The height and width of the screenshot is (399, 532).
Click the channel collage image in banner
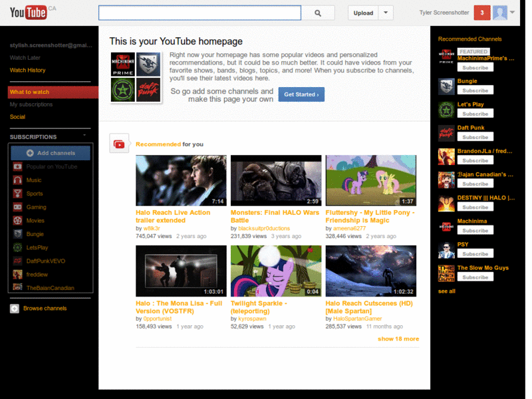click(x=136, y=77)
